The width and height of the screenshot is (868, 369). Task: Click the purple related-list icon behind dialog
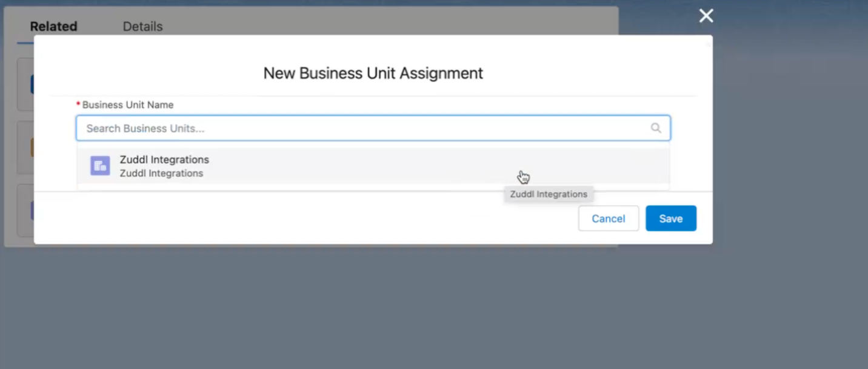pos(32,211)
